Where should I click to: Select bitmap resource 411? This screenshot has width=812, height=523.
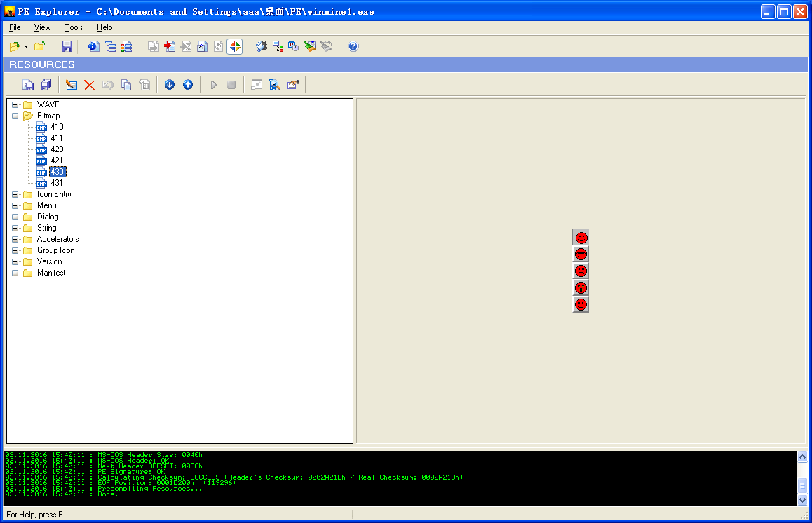(x=57, y=138)
